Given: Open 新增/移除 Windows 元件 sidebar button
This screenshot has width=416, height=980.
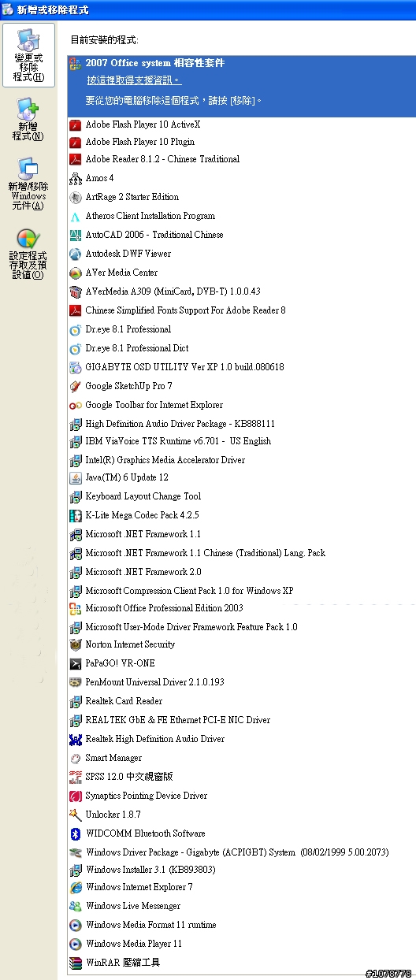Looking at the screenshot, I should pyautogui.click(x=28, y=184).
